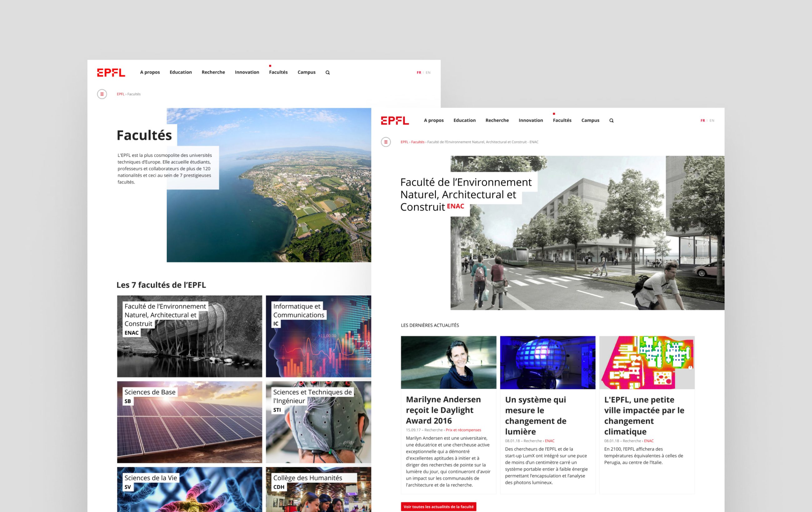Click the 'En 2100, l'EPFL affichera' summary

pyautogui.click(x=643, y=455)
